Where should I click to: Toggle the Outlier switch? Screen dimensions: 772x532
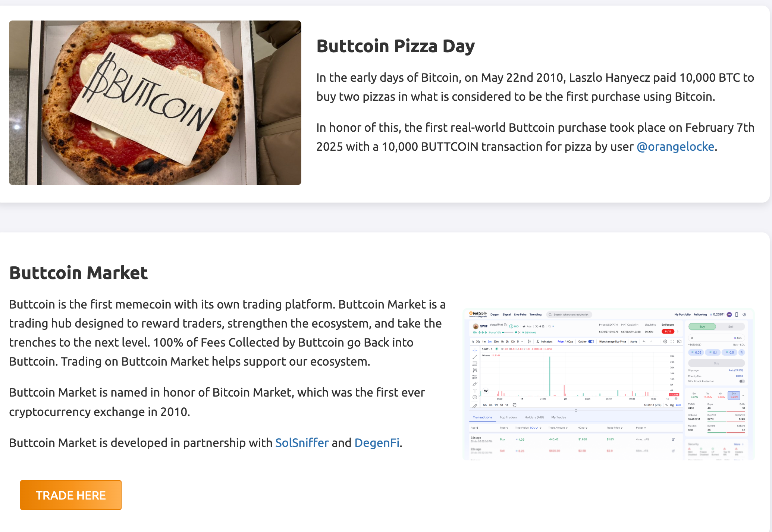tap(591, 341)
